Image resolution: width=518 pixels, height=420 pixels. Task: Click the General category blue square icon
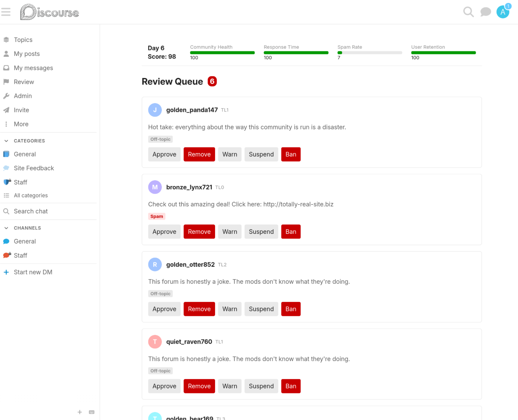tap(6, 154)
